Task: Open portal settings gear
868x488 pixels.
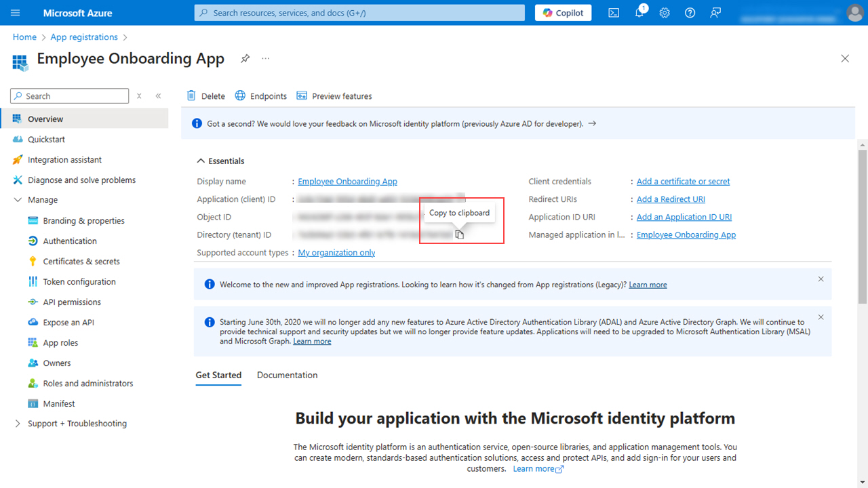Action: [x=665, y=13]
